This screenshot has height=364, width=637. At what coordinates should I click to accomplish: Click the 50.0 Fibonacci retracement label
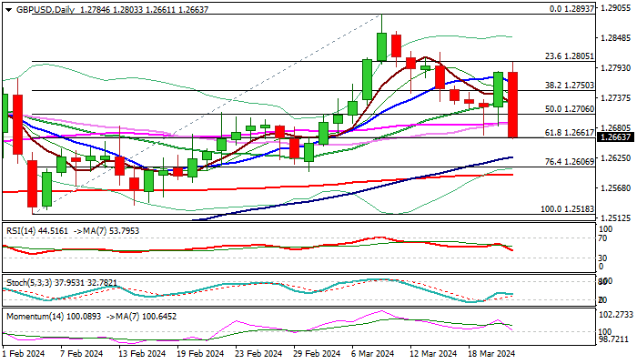point(570,108)
